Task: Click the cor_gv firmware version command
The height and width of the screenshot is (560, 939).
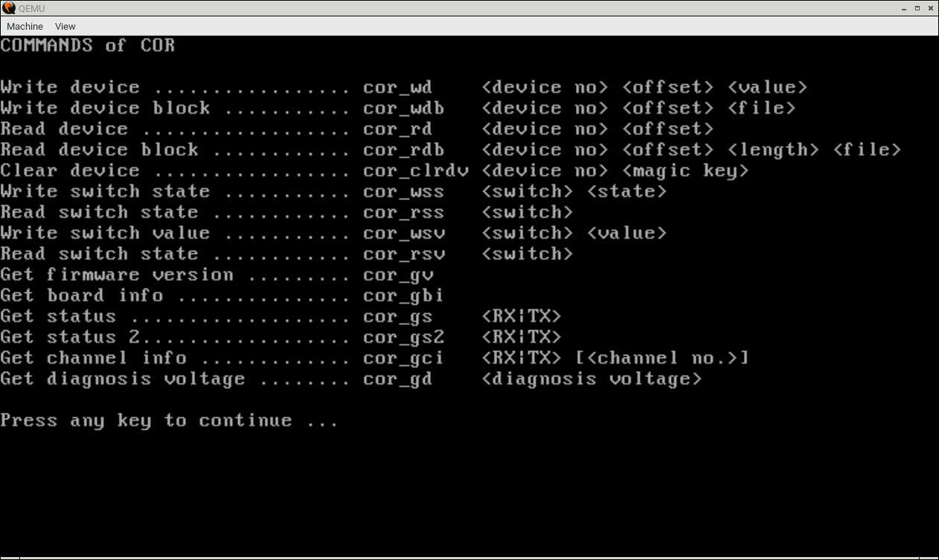Action: 397,275
